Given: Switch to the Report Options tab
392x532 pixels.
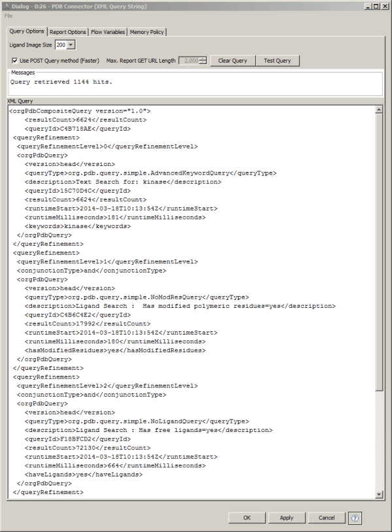Looking at the screenshot, I should 68,32.
